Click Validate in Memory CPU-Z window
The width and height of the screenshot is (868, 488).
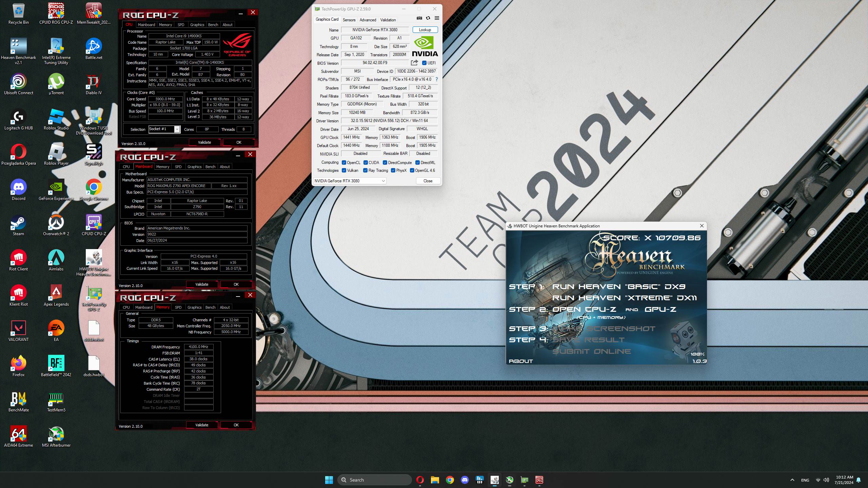click(x=202, y=425)
